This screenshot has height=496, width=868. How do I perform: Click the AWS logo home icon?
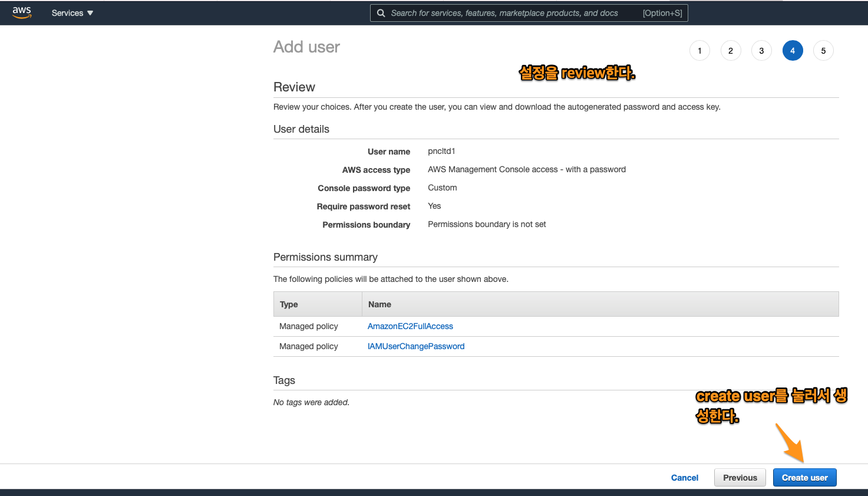click(22, 12)
